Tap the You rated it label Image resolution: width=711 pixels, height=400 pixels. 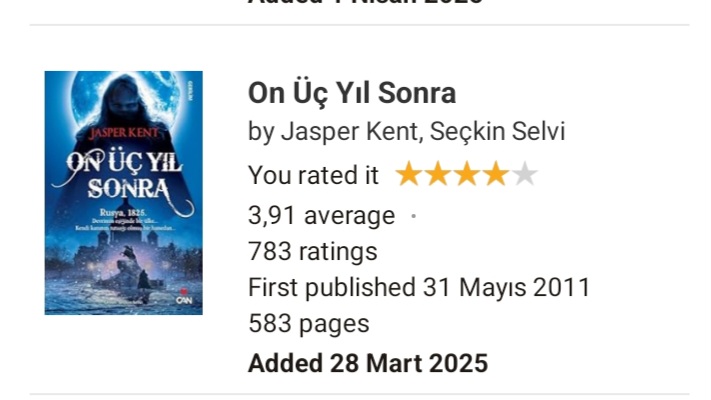point(313,175)
